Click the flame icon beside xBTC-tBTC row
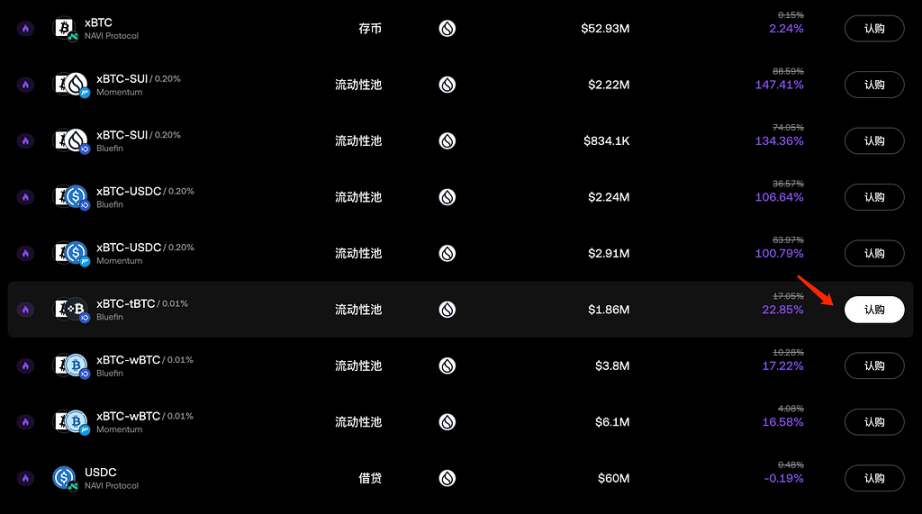 [x=25, y=309]
